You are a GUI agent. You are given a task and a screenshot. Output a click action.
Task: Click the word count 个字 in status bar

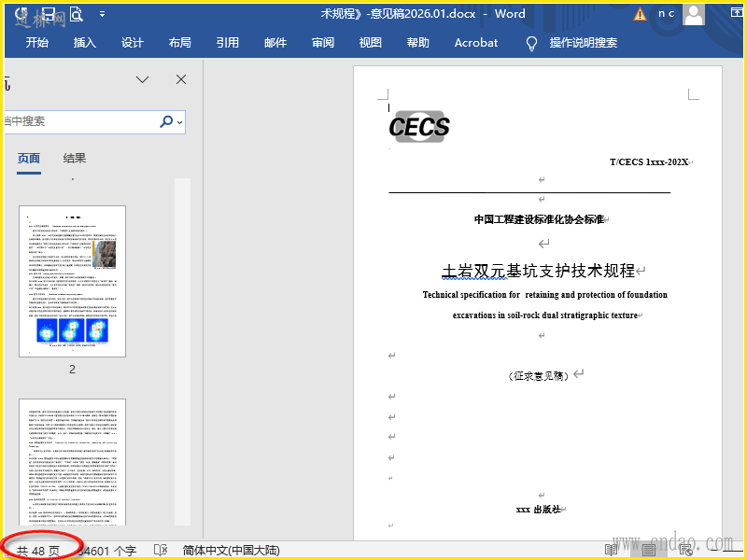[x=106, y=551]
